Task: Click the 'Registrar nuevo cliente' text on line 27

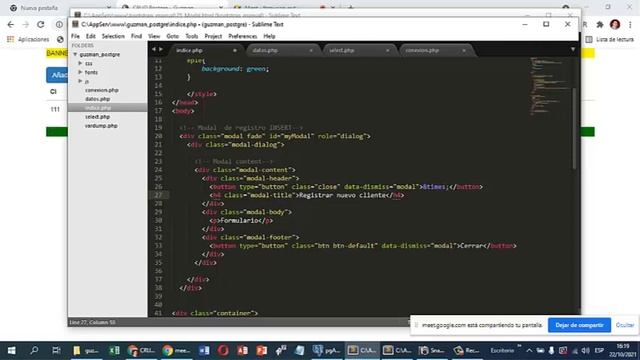Action: click(x=342, y=196)
